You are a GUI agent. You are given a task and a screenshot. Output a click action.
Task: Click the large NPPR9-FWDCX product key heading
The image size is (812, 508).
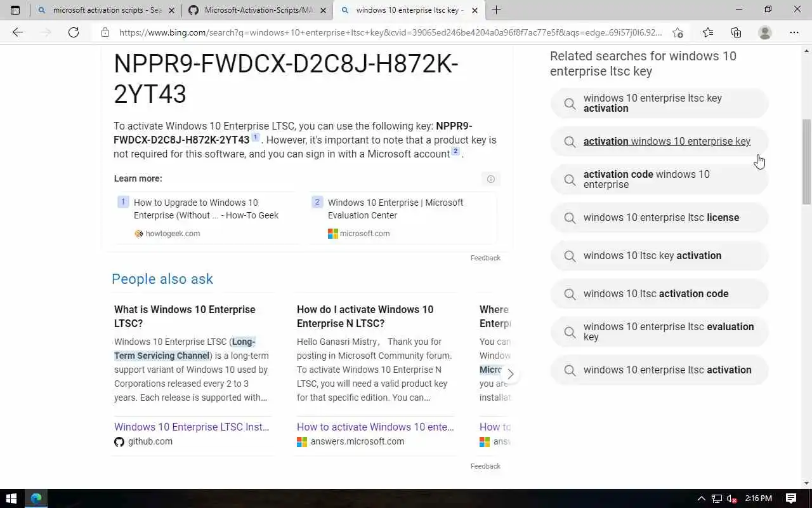coord(286,79)
